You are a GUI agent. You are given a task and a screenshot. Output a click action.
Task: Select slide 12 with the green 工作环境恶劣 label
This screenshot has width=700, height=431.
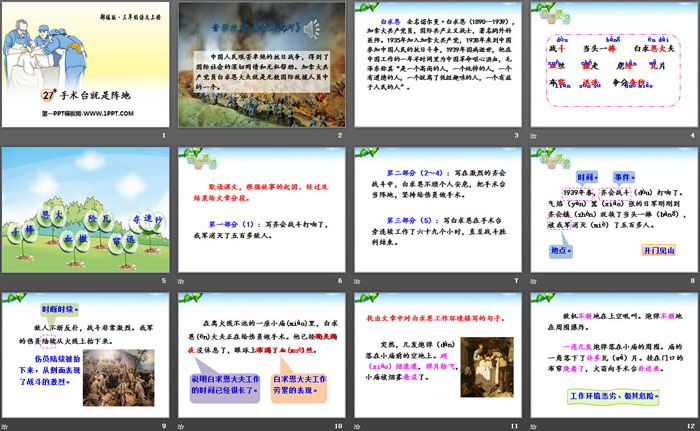[x=614, y=355]
